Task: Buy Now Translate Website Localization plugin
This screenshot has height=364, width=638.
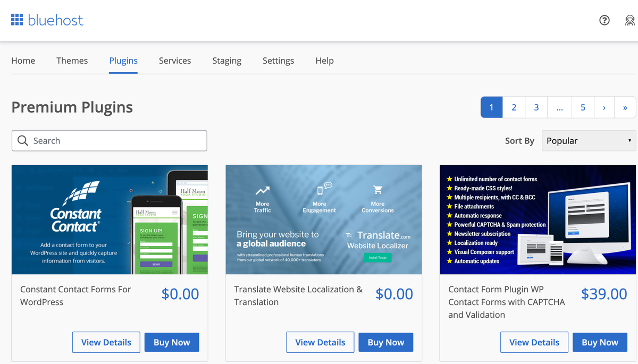Action: [386, 342]
